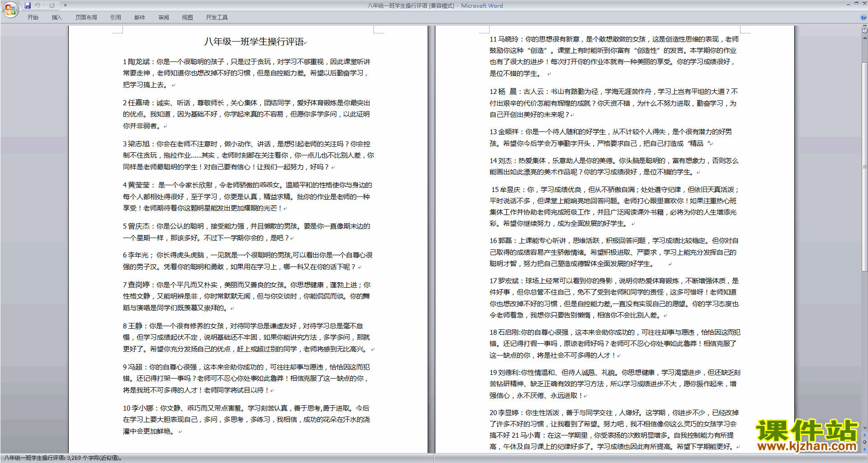The width and height of the screenshot is (868, 463).
Task: Click paragraph 10 beginning with 李小娜
Action: pyautogui.click(x=247, y=420)
